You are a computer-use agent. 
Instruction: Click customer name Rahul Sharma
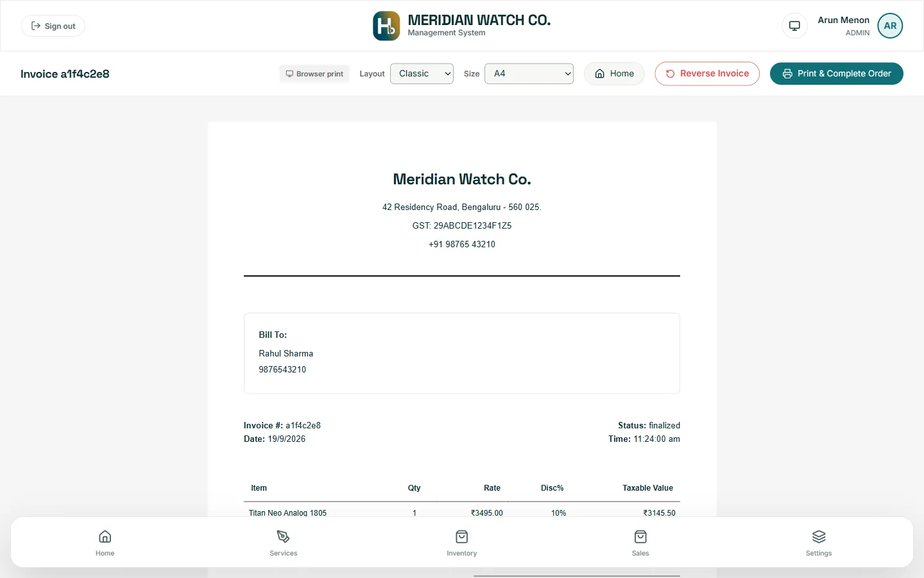tap(286, 353)
